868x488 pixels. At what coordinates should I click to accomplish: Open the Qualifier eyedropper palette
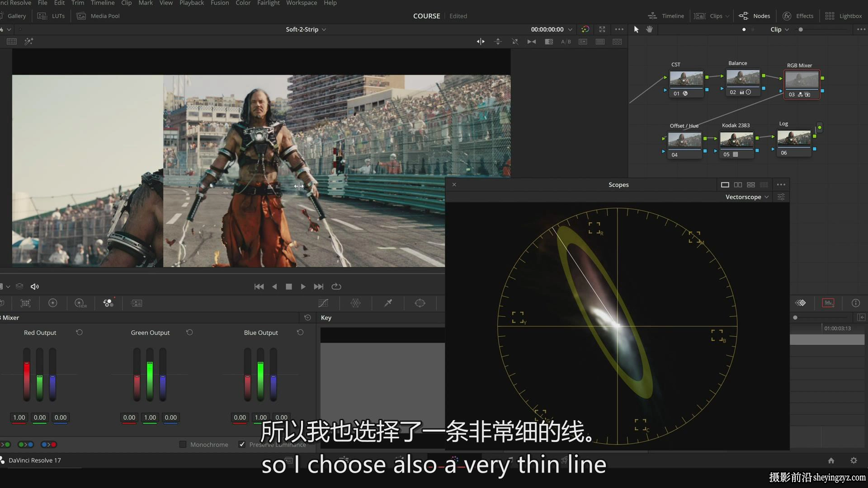(388, 303)
